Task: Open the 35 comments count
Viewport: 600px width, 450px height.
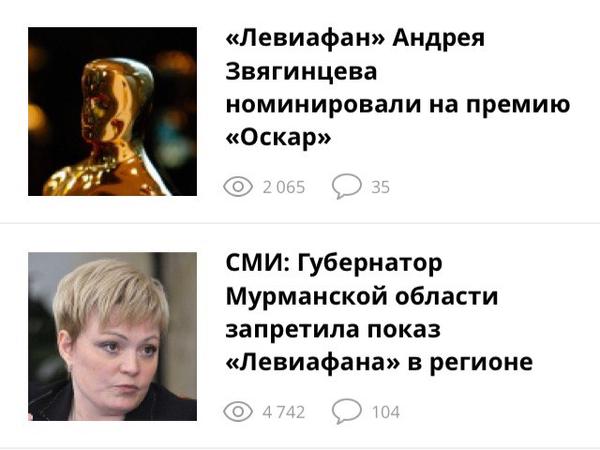Action: coord(380,187)
